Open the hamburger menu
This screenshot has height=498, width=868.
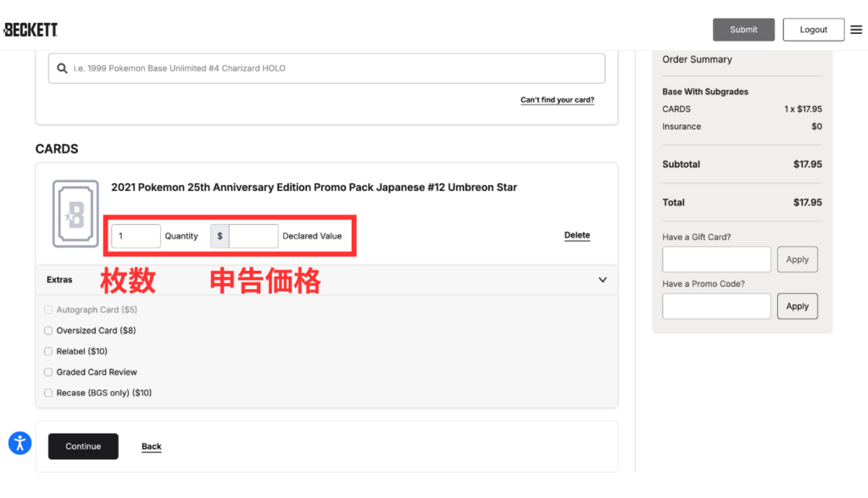(x=856, y=30)
